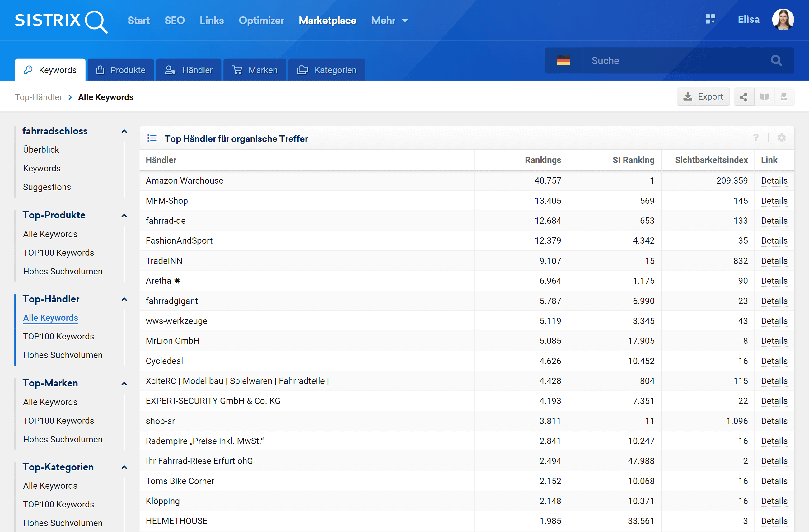Screen dimensions: 809x532
Task: Click the Export button
Action: pos(703,97)
